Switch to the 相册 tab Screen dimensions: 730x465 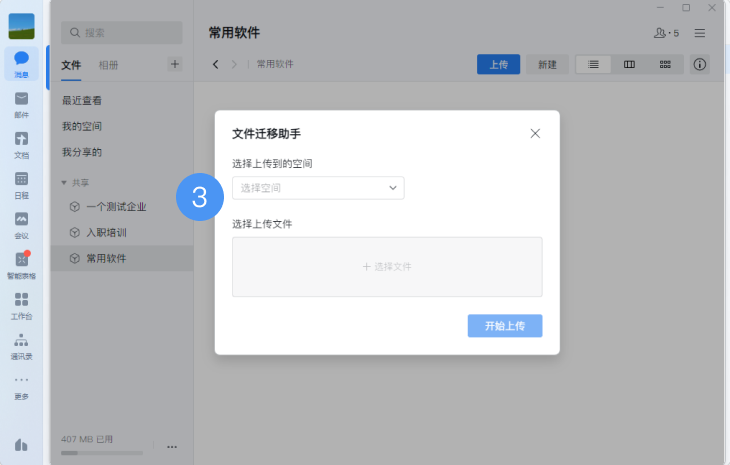pos(108,65)
